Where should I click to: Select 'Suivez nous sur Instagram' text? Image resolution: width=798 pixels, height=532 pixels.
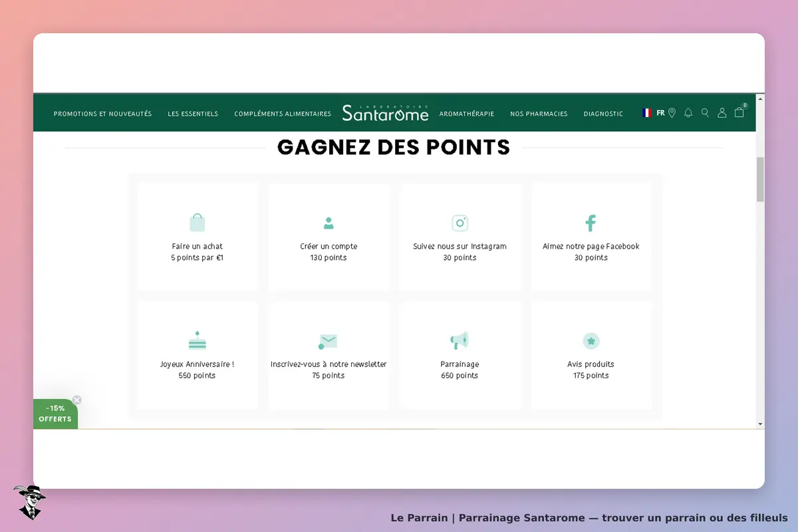(x=460, y=246)
